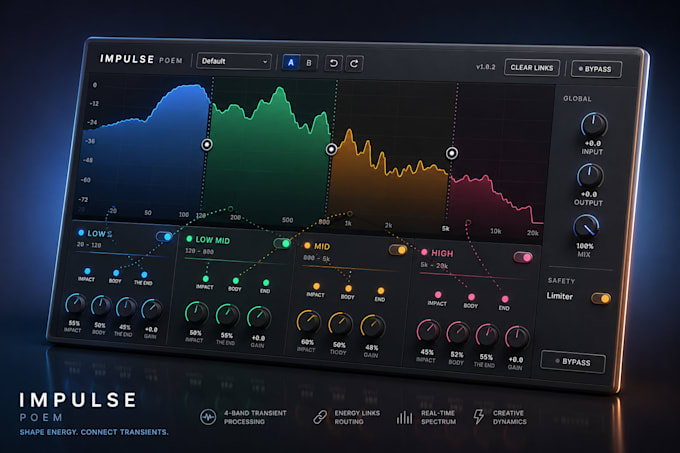Select the A comparison slot

coord(291,62)
